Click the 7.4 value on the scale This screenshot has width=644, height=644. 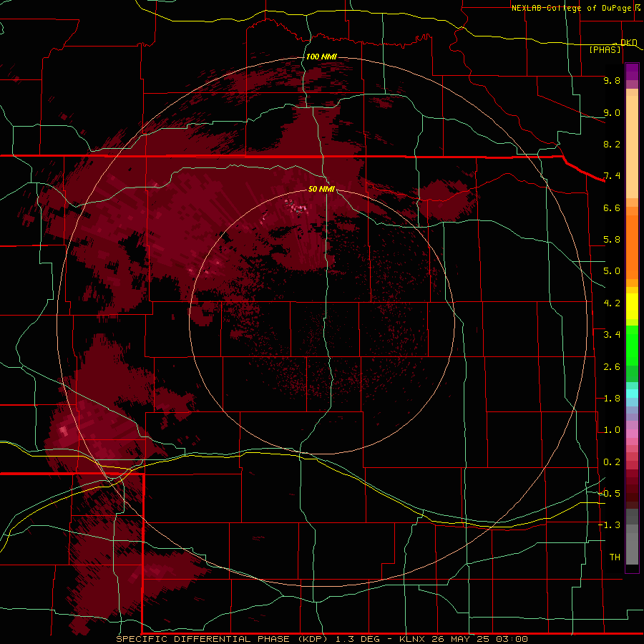pos(612,176)
